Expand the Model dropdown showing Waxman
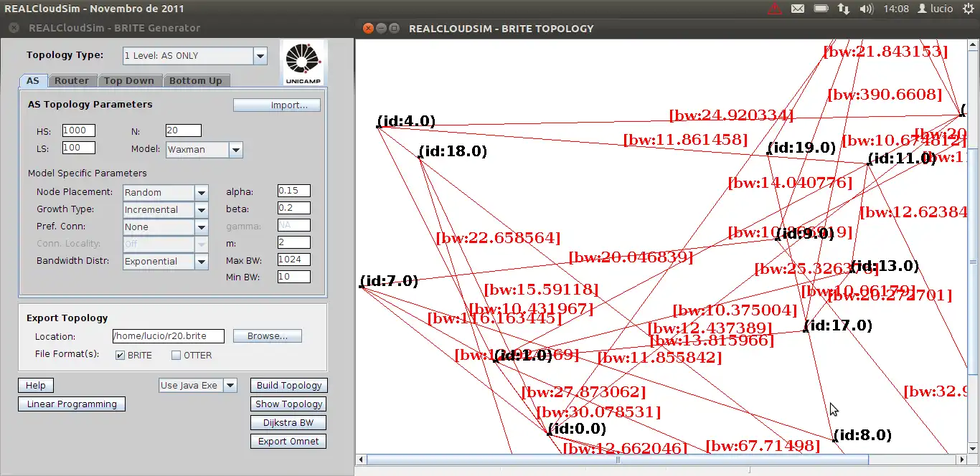 pyautogui.click(x=204, y=150)
